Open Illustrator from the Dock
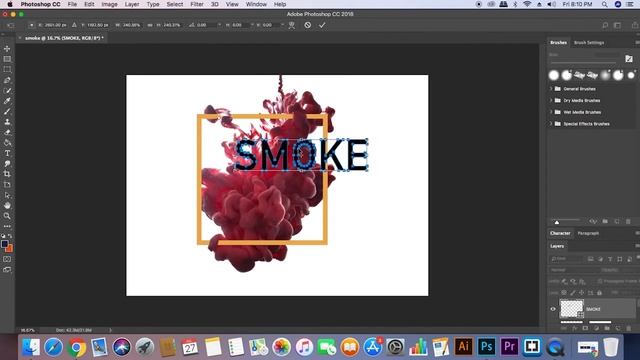 click(464, 347)
